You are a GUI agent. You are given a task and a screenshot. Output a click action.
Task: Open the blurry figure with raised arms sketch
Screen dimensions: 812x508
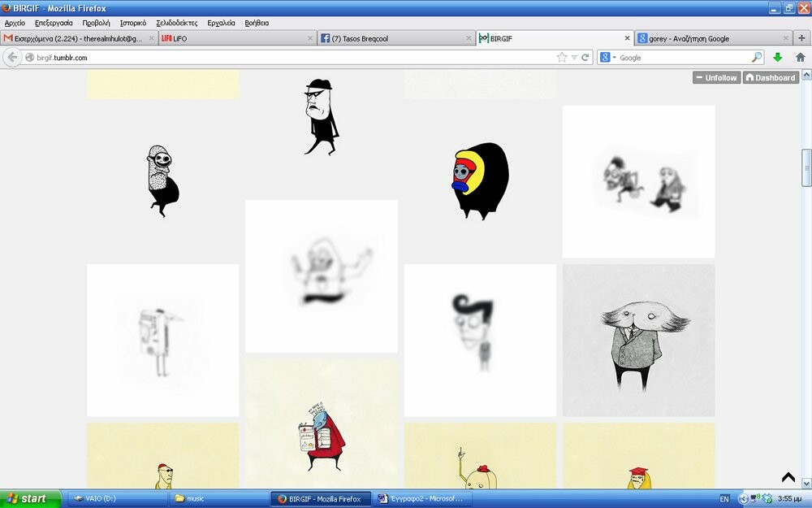coord(322,276)
